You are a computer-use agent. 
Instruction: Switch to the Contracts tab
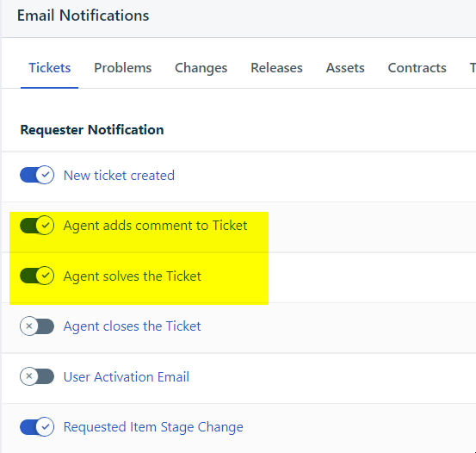pyautogui.click(x=417, y=68)
